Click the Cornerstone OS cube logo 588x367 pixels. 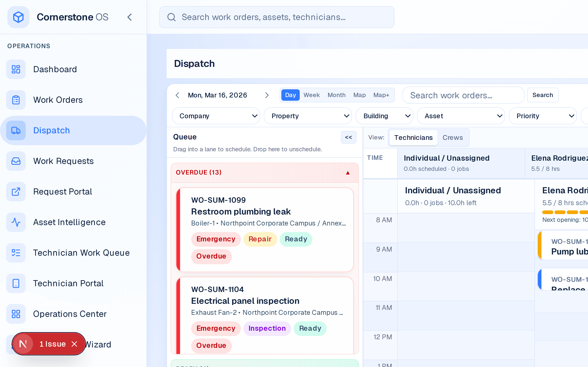[x=18, y=17]
